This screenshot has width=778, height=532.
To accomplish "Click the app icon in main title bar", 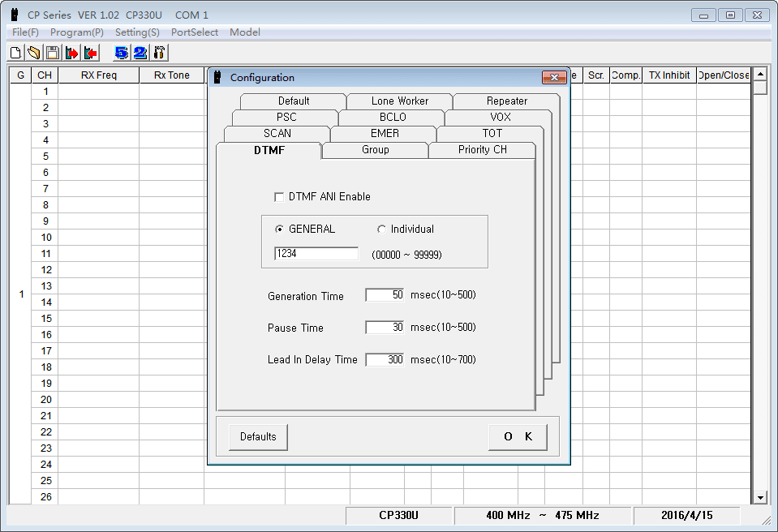I will [x=15, y=15].
